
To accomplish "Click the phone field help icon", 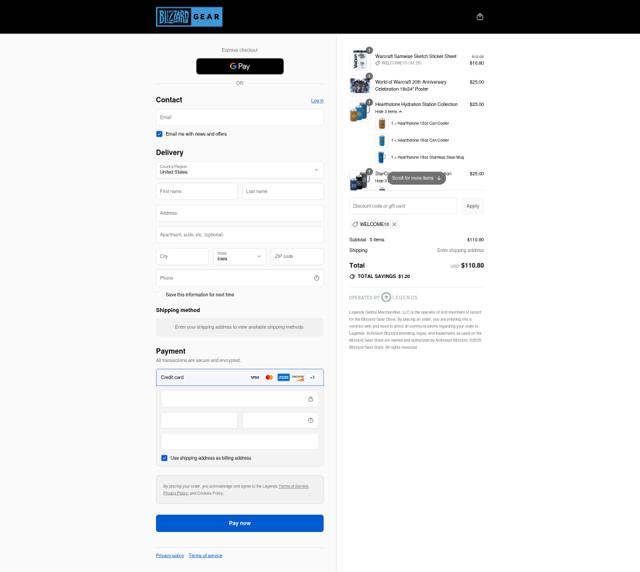I will click(x=316, y=278).
